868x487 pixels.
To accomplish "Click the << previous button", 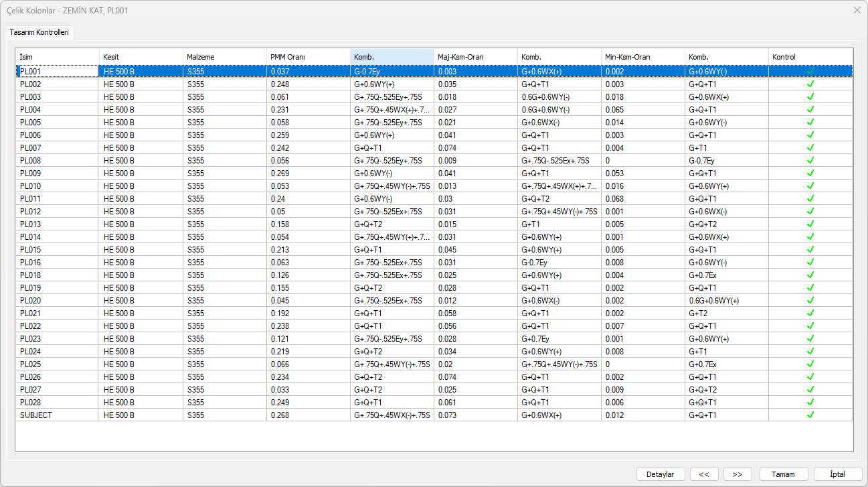I will click(x=704, y=474).
